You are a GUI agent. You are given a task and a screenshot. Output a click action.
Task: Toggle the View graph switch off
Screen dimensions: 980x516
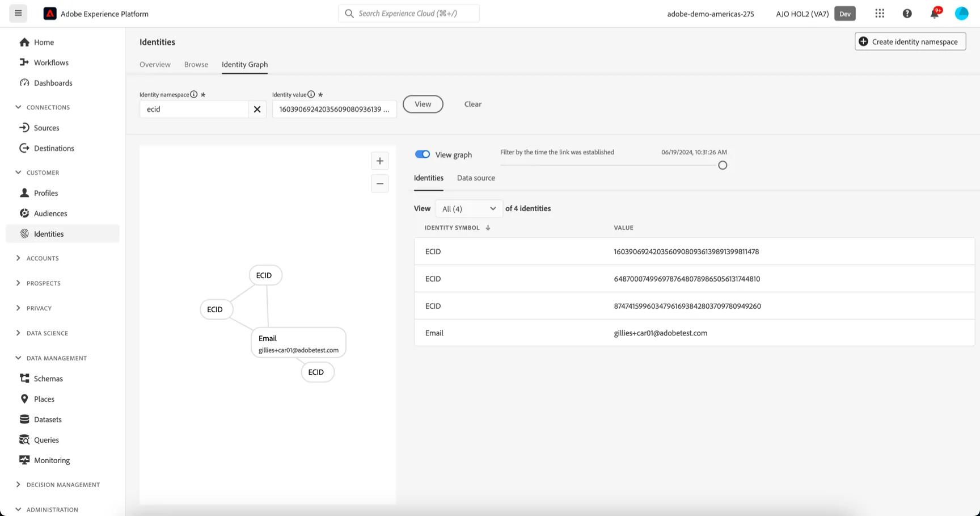click(x=423, y=154)
